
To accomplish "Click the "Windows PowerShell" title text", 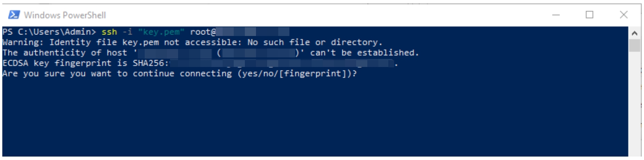I will point(65,15).
